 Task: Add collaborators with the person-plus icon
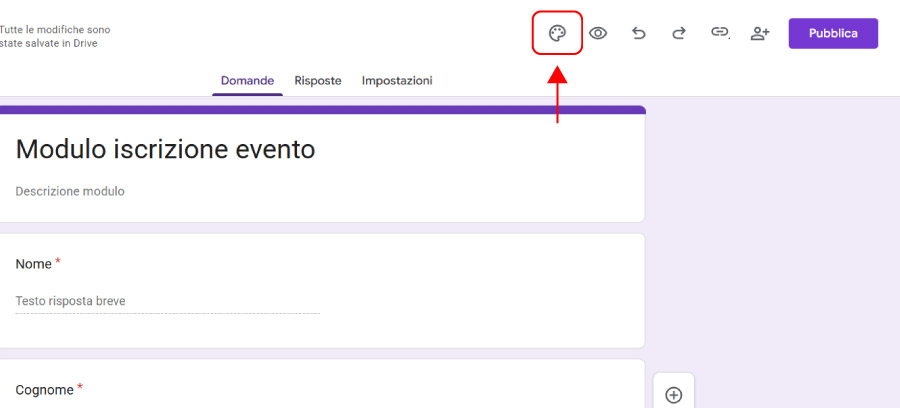click(x=760, y=33)
